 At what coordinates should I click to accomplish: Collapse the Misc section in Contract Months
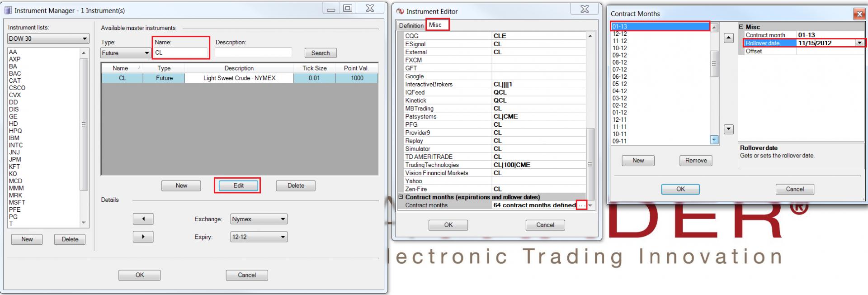(x=741, y=27)
